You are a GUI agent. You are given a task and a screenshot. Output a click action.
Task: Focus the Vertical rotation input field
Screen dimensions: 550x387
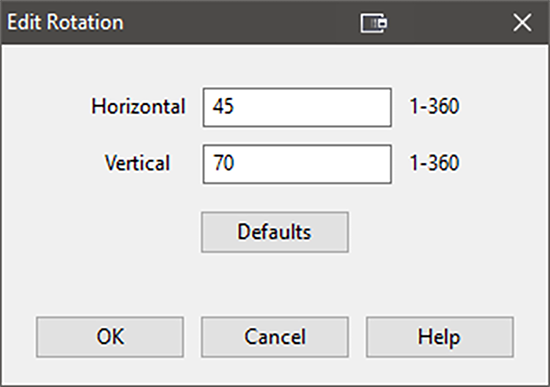click(x=297, y=164)
